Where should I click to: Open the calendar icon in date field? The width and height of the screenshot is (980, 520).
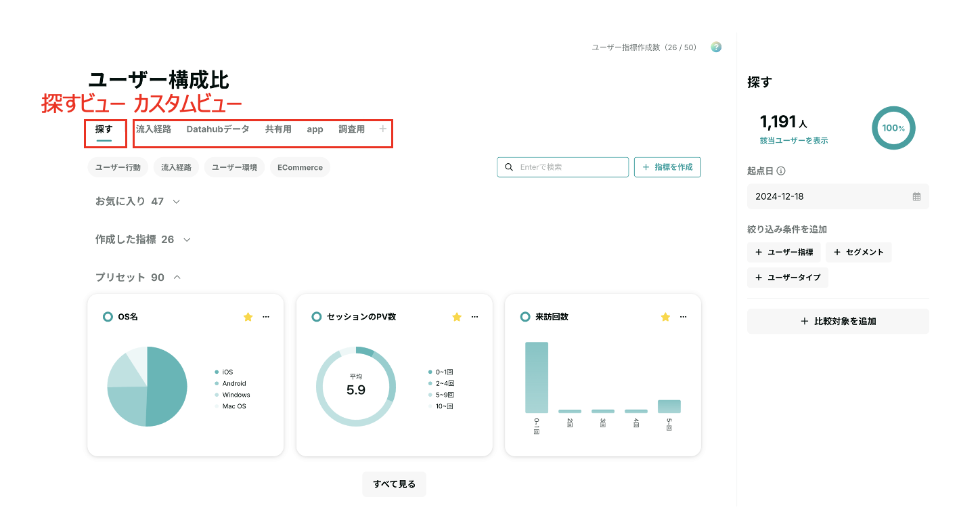point(916,196)
